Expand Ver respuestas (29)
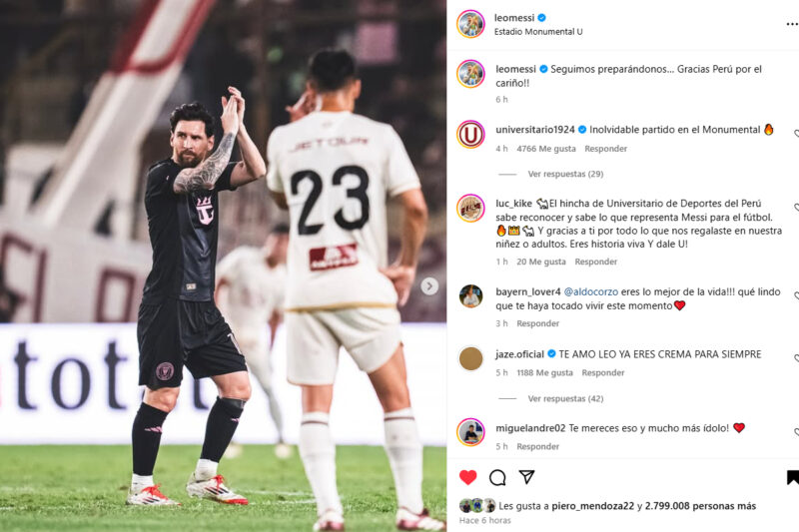The height and width of the screenshot is (532, 799). [565, 174]
